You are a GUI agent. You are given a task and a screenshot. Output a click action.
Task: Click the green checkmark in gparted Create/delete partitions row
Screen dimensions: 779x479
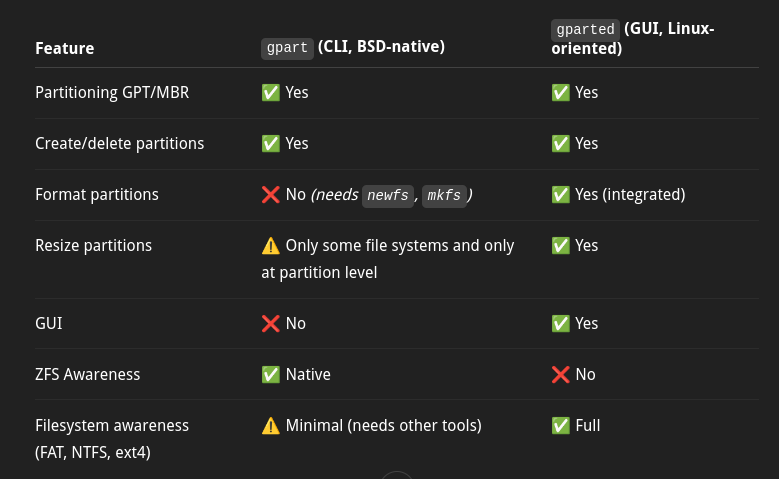(560, 144)
